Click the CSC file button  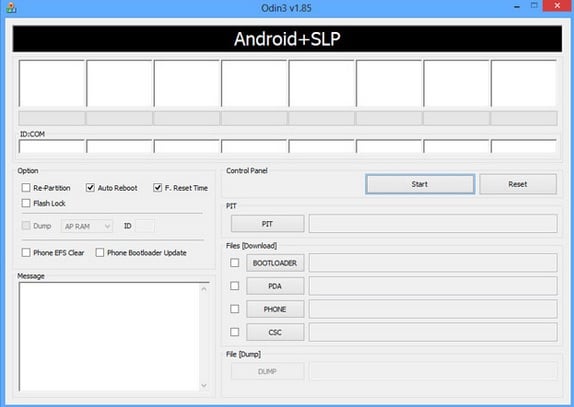click(x=275, y=332)
